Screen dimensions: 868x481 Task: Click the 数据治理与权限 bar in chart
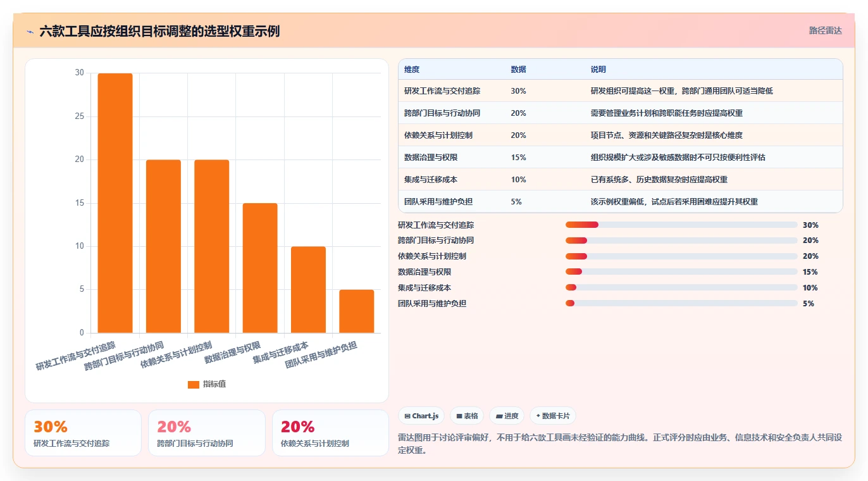[x=260, y=268]
